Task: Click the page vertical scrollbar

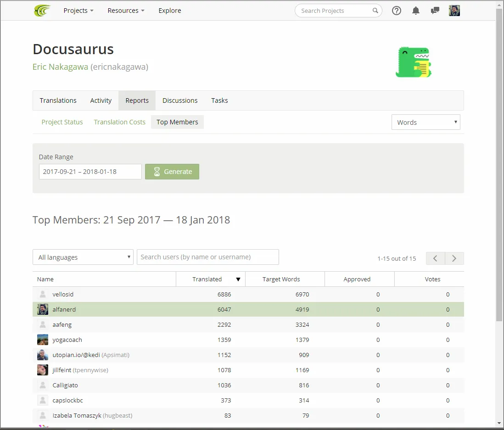Action: (499, 164)
